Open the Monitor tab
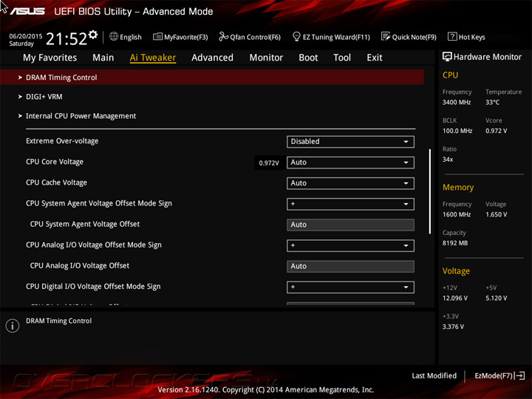Image resolution: width=532 pixels, height=399 pixels. (266, 58)
